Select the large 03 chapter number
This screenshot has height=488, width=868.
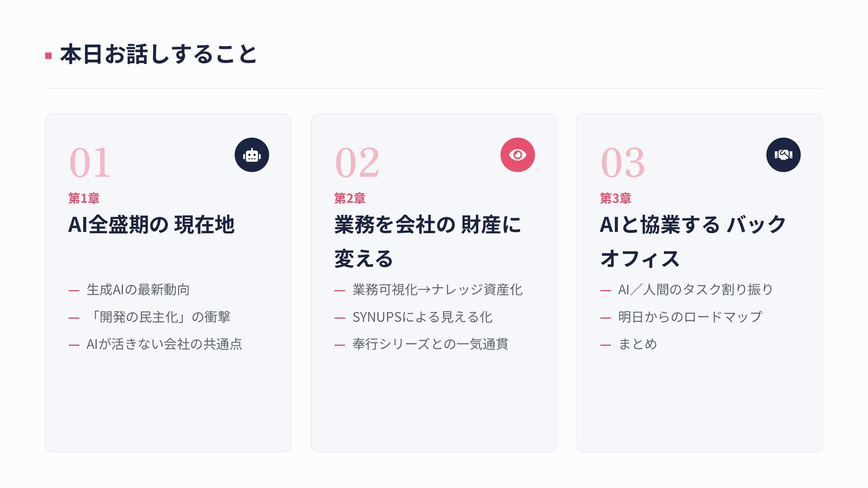pos(623,163)
